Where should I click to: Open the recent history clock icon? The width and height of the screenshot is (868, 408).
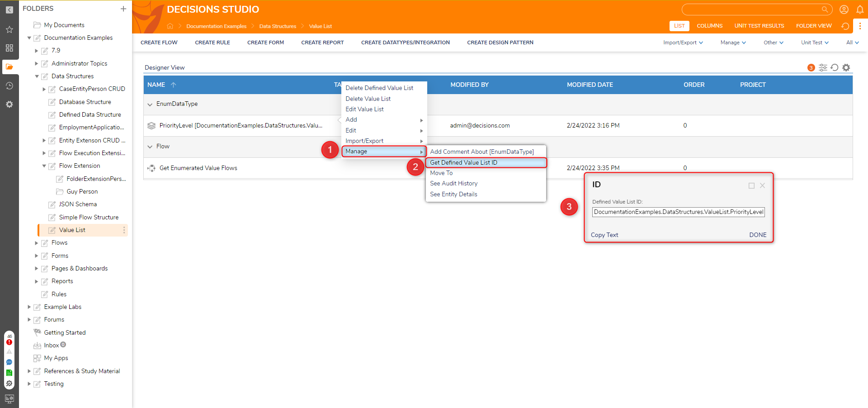pos(9,85)
